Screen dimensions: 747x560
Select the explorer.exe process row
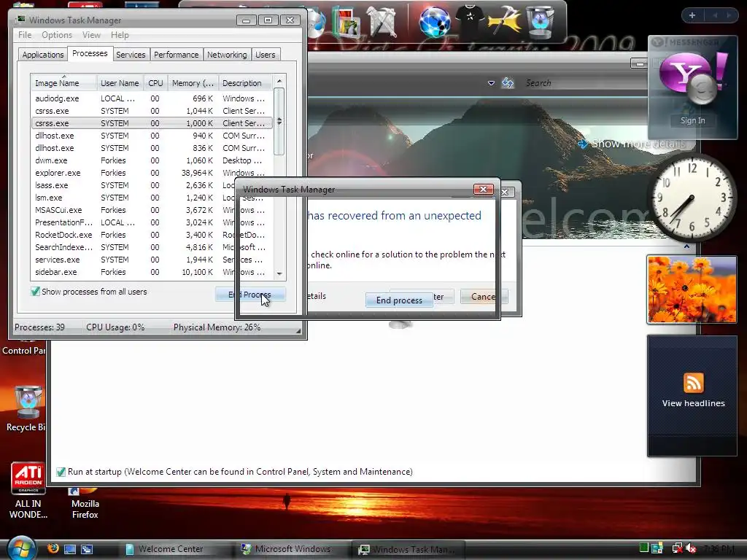152,173
